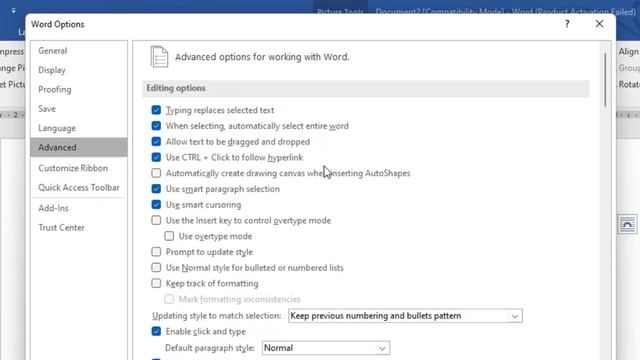640x360 pixels.
Task: Enable Use overtype mode checkbox
Action: [x=169, y=236]
